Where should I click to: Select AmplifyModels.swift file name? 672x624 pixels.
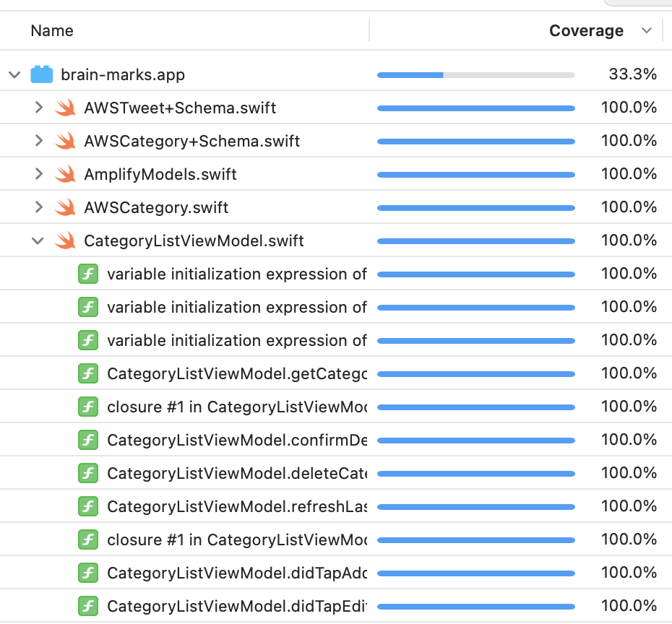[160, 174]
